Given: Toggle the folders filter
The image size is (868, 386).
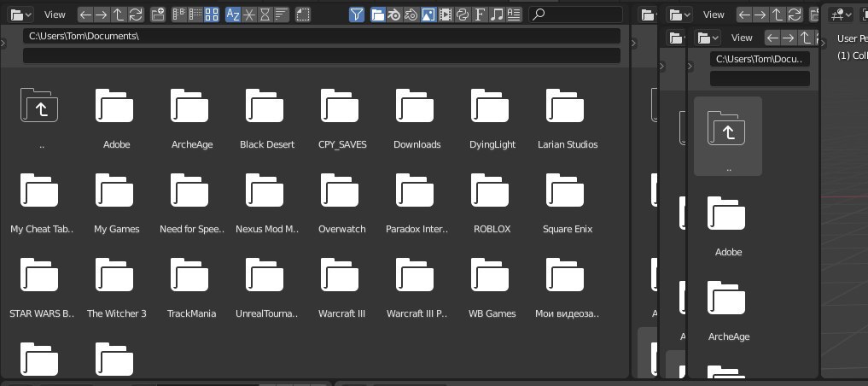Looking at the screenshot, I should click(x=378, y=15).
